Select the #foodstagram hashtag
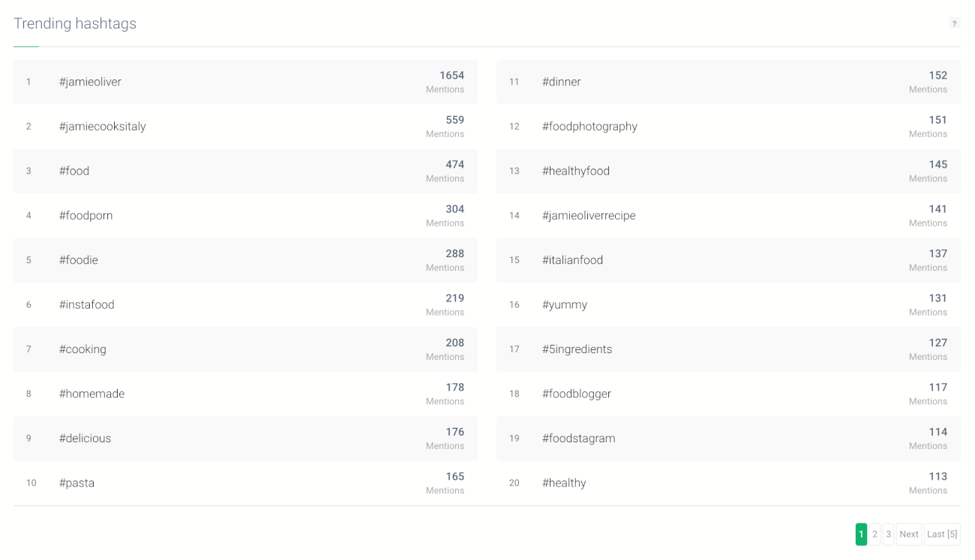Image resolution: width=975 pixels, height=560 pixels. pyautogui.click(x=578, y=439)
